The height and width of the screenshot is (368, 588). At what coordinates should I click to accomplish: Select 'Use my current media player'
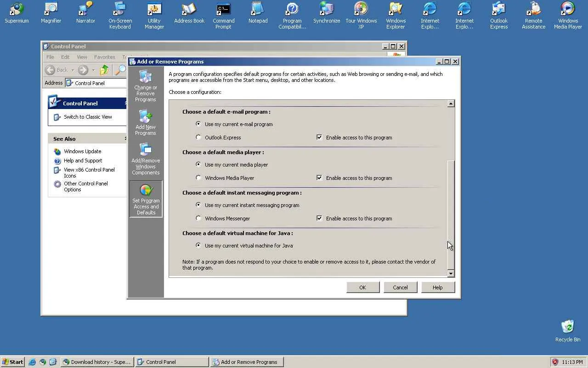(x=198, y=164)
